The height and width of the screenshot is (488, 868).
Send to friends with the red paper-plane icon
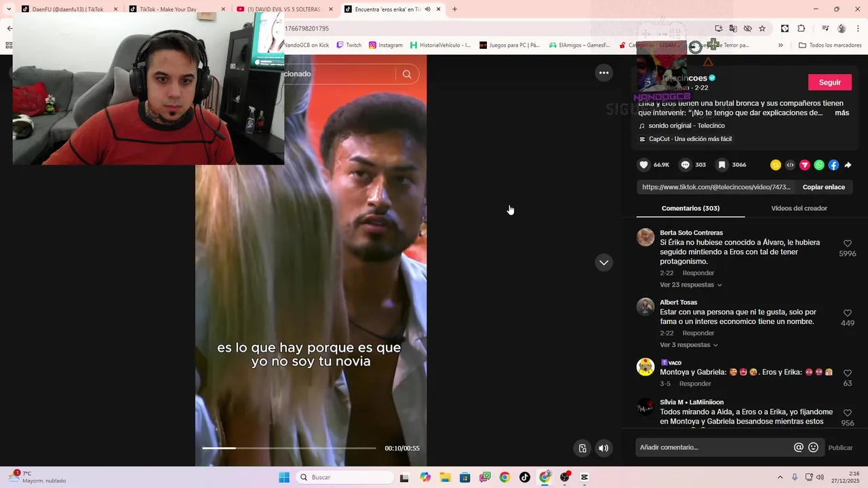[805, 165]
